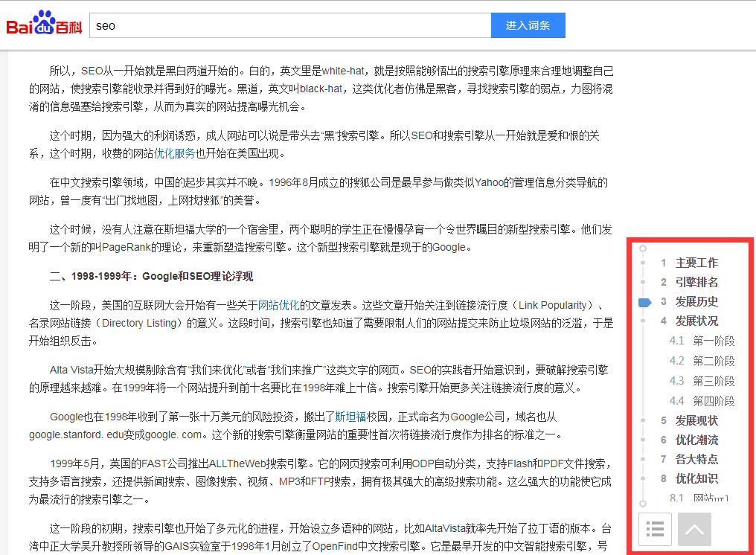Toggle the catalog list icon button
Viewport: 756px width, 555px height.
(655, 530)
